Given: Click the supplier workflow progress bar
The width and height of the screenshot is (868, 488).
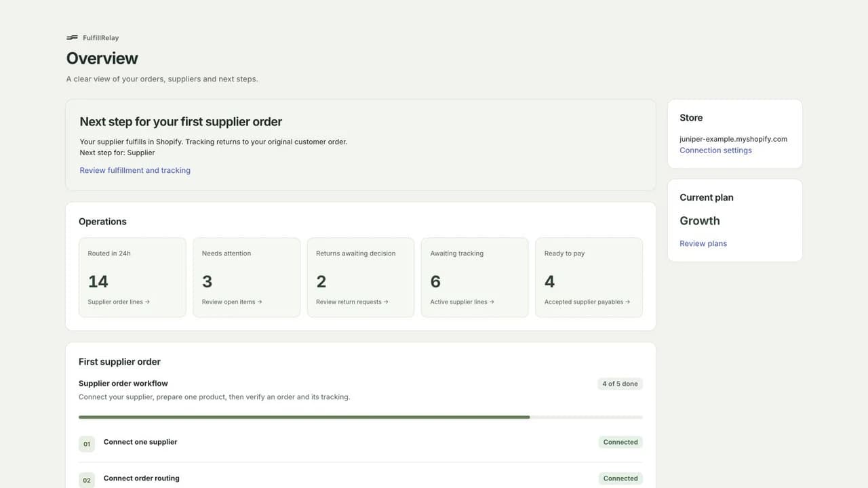Looking at the screenshot, I should click(361, 417).
